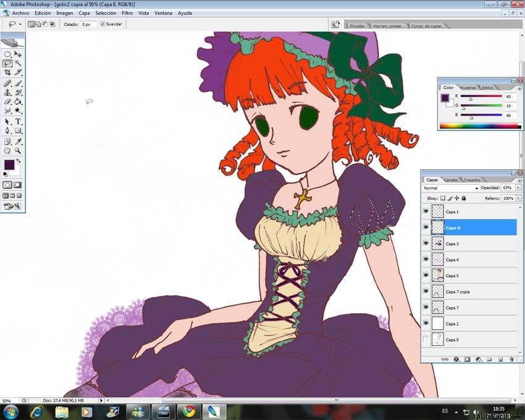The width and height of the screenshot is (525, 420).
Task: Hide Capa 7 copia layer visibility
Action: click(426, 292)
